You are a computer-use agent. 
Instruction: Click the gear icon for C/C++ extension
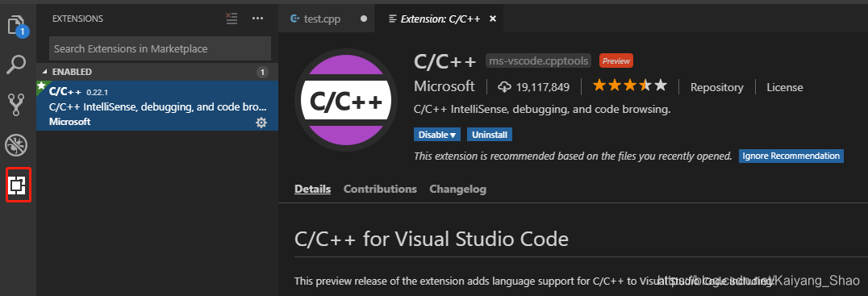click(x=261, y=123)
